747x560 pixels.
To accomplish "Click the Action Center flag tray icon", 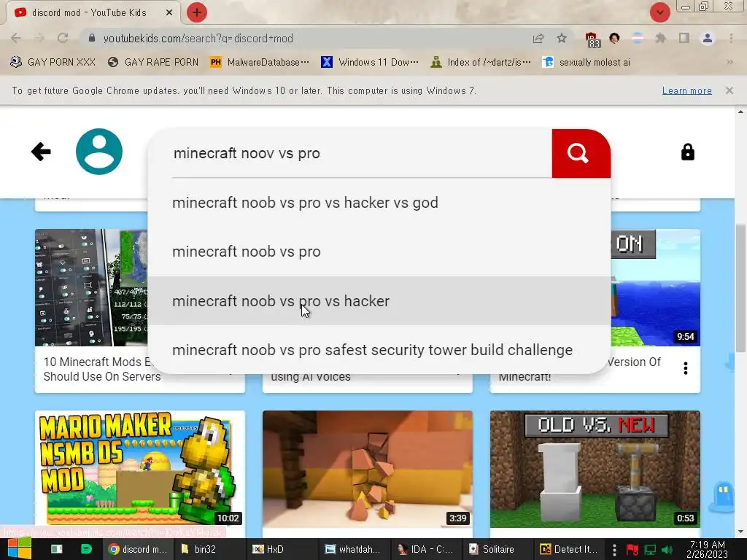I will click(x=632, y=550).
